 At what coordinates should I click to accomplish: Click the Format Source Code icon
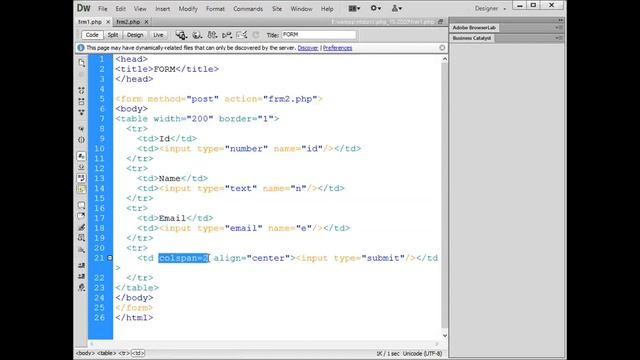tap(82, 287)
